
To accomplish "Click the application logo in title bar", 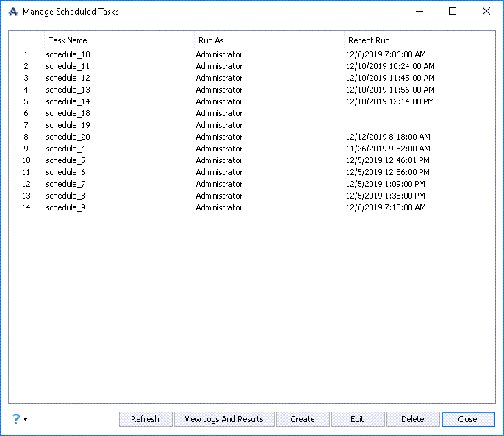I will pyautogui.click(x=13, y=12).
